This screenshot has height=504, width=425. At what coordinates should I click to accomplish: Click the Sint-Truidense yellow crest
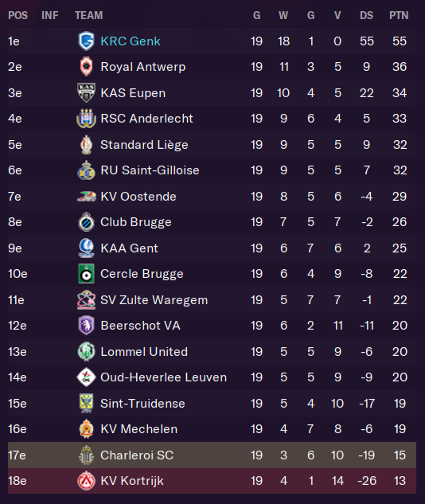(x=86, y=404)
